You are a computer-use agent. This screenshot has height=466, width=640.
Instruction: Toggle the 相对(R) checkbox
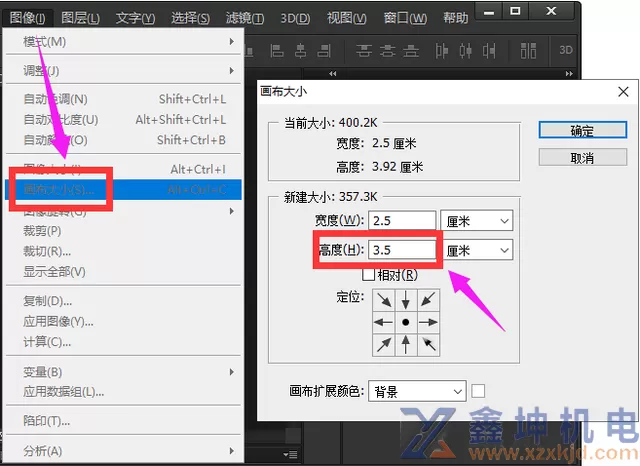pos(369,275)
